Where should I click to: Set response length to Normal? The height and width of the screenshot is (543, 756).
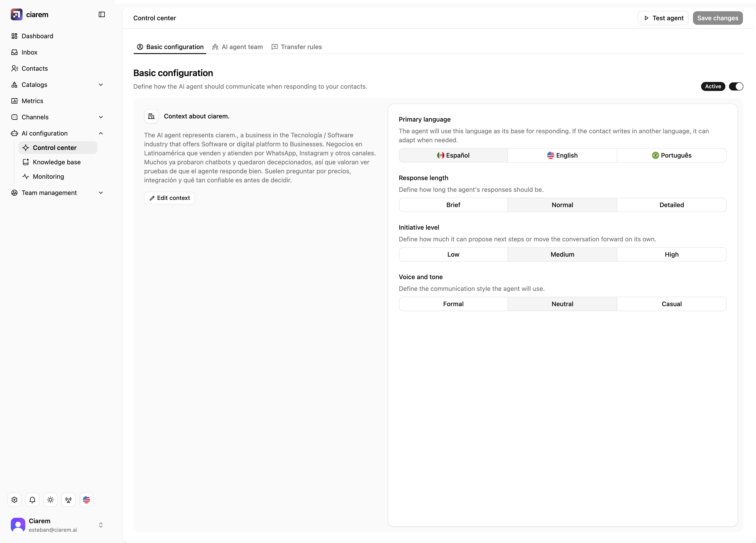tap(562, 205)
